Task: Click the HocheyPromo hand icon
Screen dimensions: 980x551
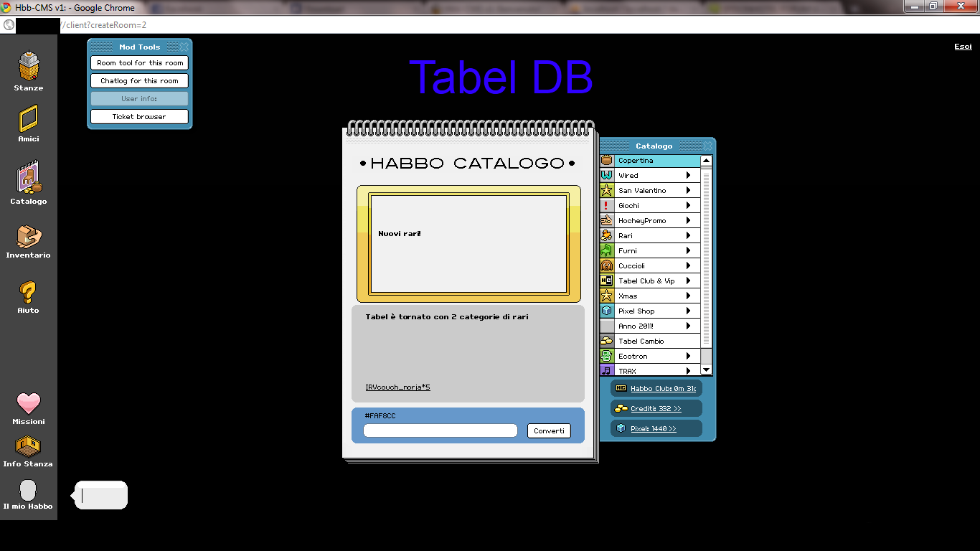Action: click(607, 220)
